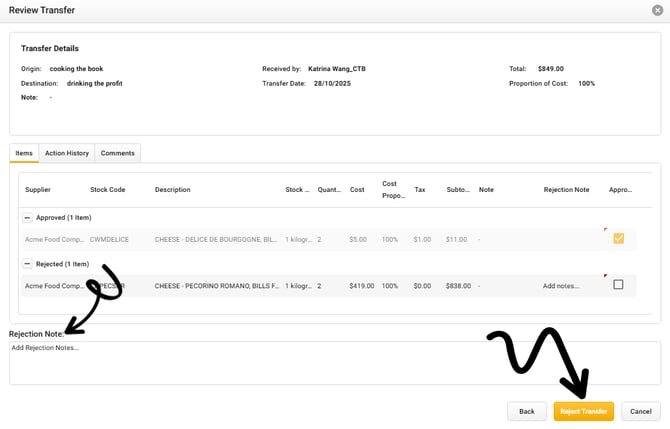670x429 pixels.
Task: Open the Comments tab
Action: point(118,153)
